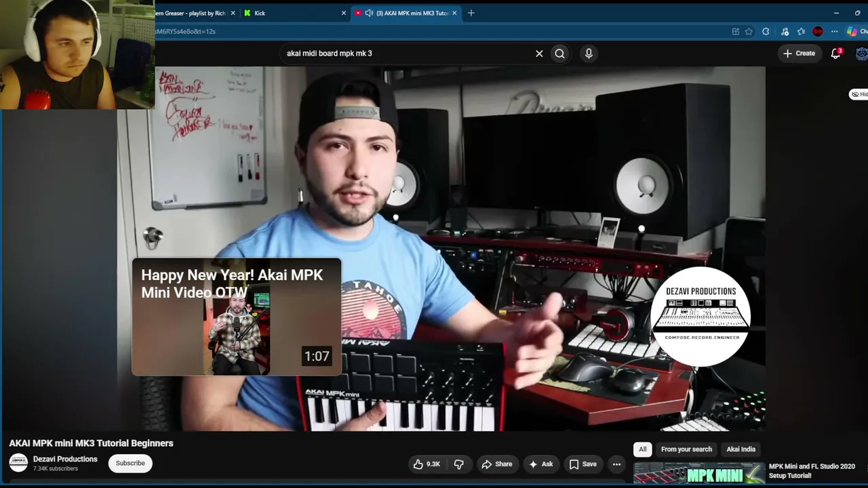Click the YouTube search magnifier button

(x=559, y=54)
